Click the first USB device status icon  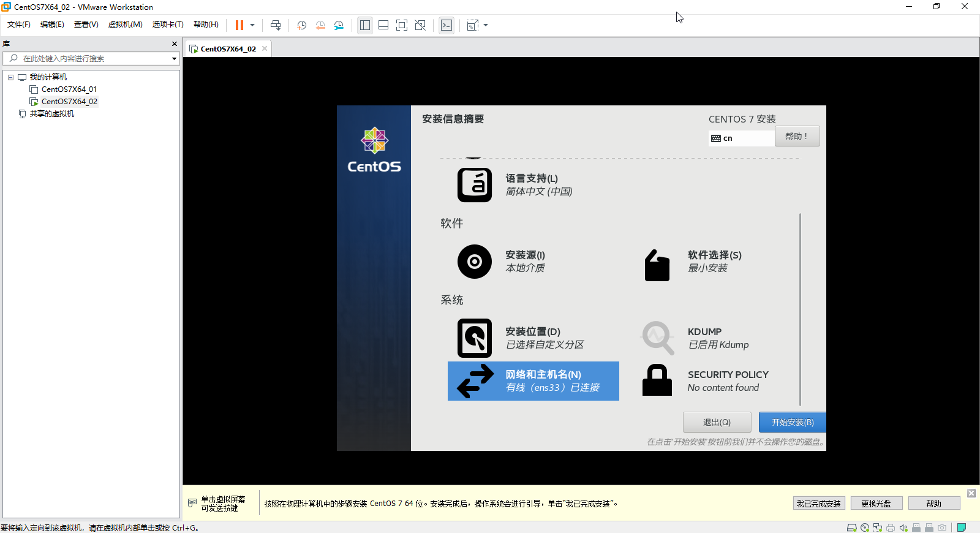[x=916, y=527]
